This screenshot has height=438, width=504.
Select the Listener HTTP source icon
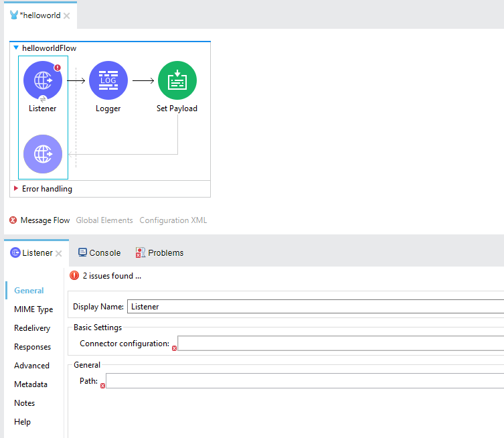(43, 80)
